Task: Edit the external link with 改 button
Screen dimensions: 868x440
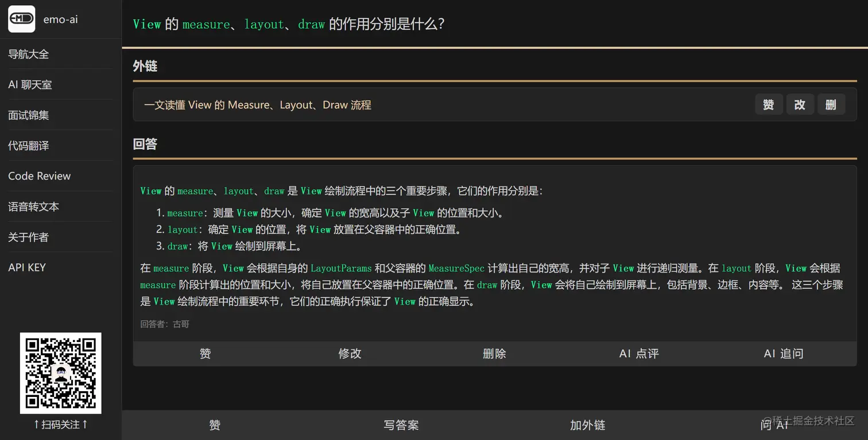Action: 800,104
